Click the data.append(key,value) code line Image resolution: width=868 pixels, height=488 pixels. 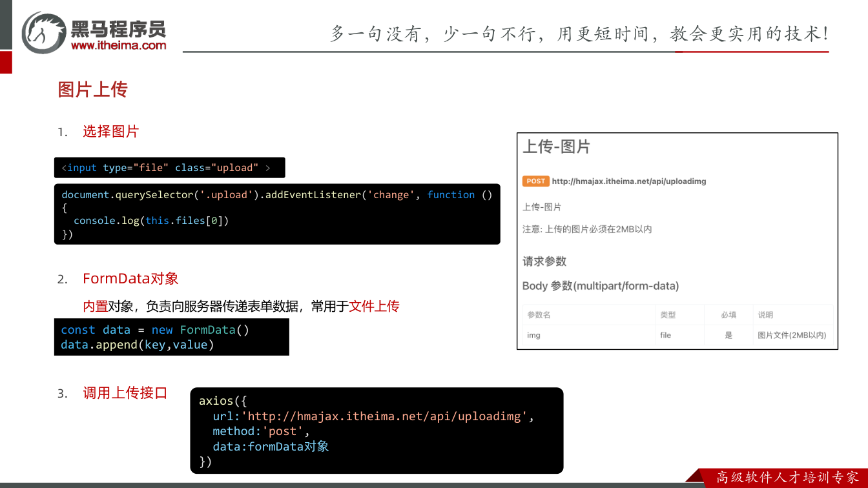[138, 345]
